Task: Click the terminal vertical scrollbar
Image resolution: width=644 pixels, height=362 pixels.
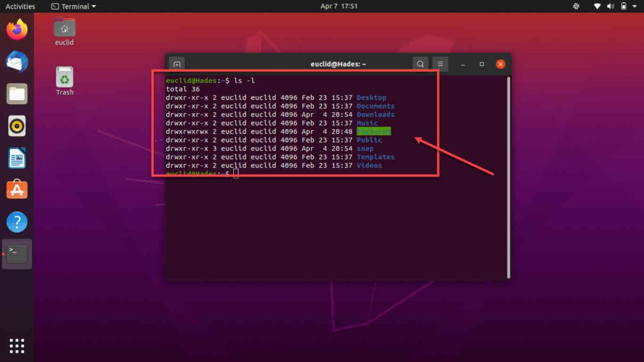Action: 508,176
